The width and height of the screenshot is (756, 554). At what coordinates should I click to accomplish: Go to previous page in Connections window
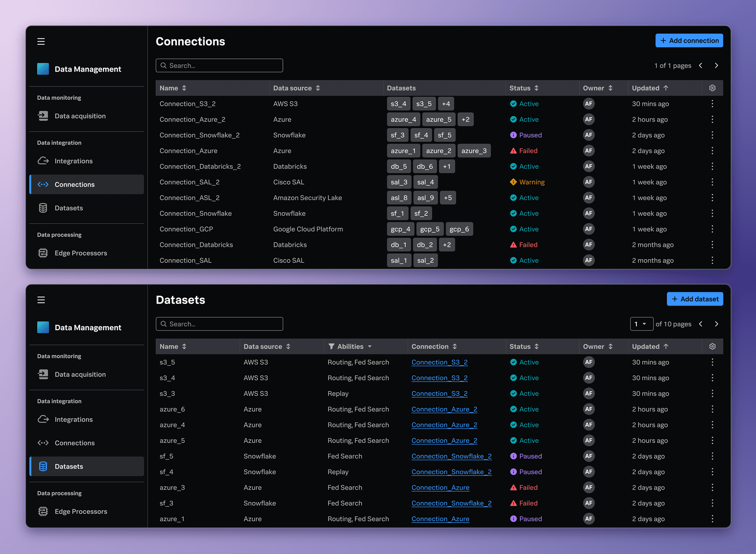[x=701, y=66]
